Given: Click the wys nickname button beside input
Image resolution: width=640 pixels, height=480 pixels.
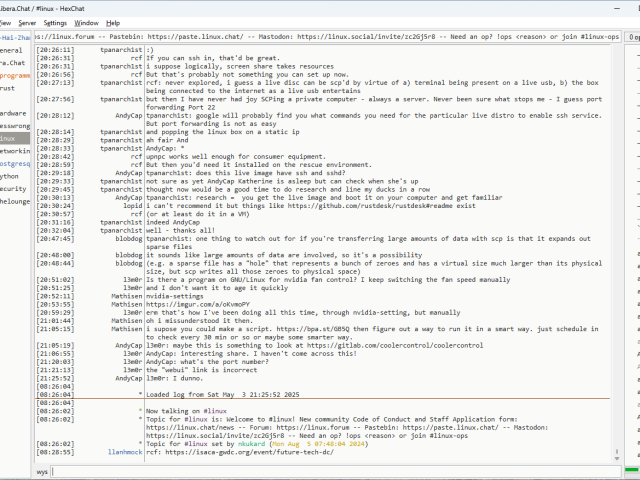Looking at the screenshot, I should (x=43, y=470).
